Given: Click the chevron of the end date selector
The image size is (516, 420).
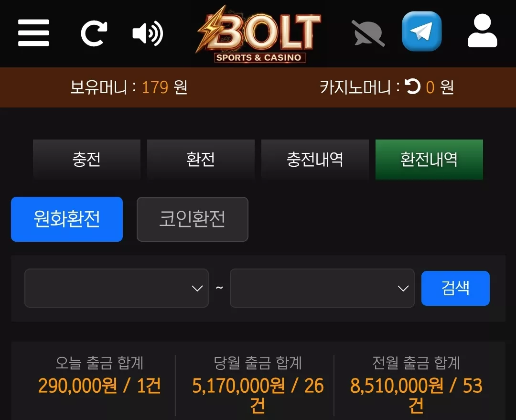Looking at the screenshot, I should [x=403, y=289].
